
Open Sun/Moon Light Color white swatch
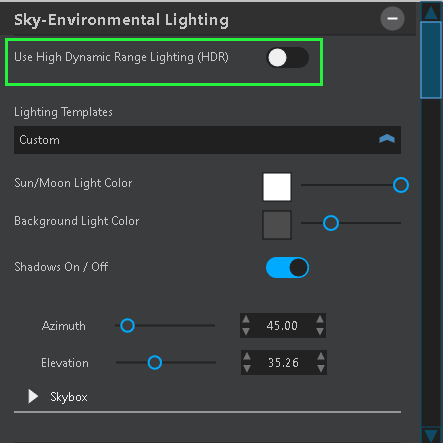277,187
